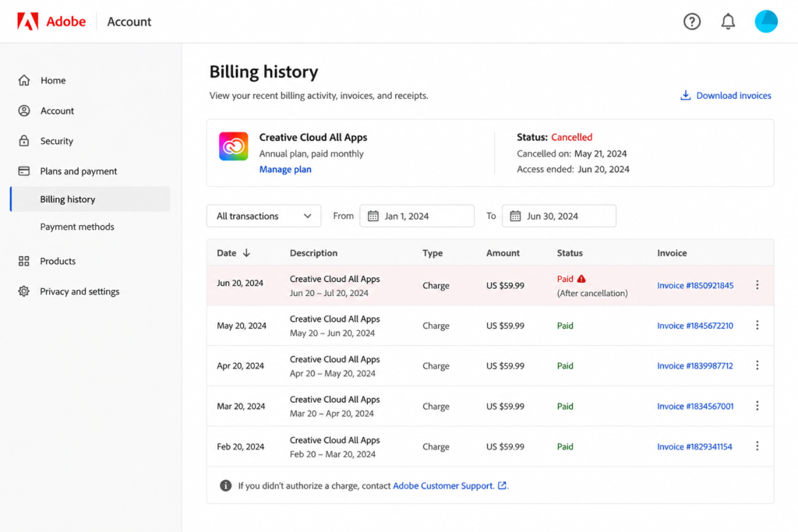The width and height of the screenshot is (798, 532).
Task: Open more options for May 20, 2024 charge
Action: pyautogui.click(x=757, y=325)
